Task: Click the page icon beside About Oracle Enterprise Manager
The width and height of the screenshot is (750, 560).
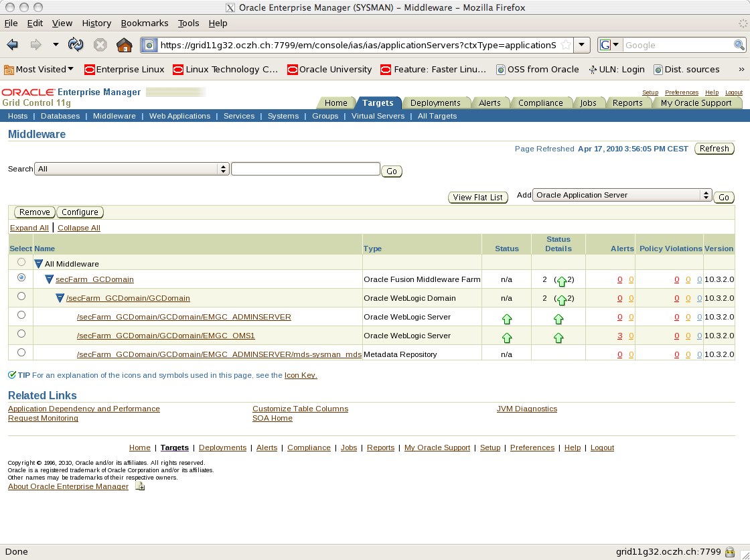Action: point(140,486)
